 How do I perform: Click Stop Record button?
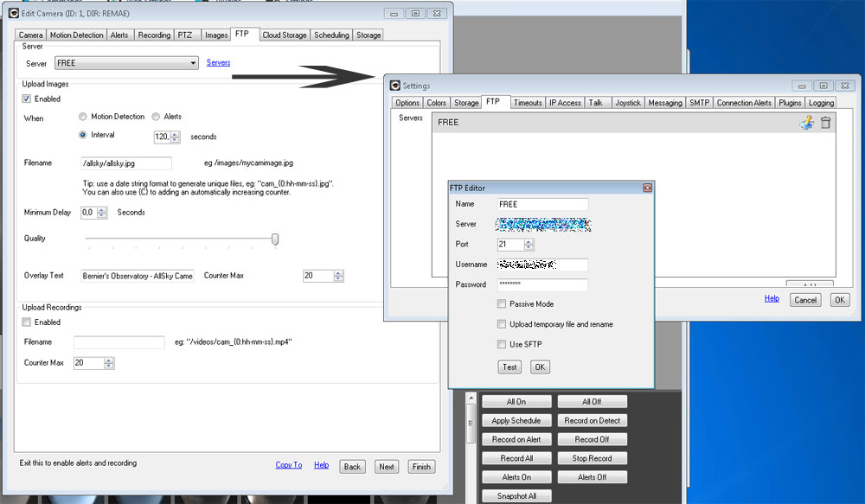click(592, 458)
